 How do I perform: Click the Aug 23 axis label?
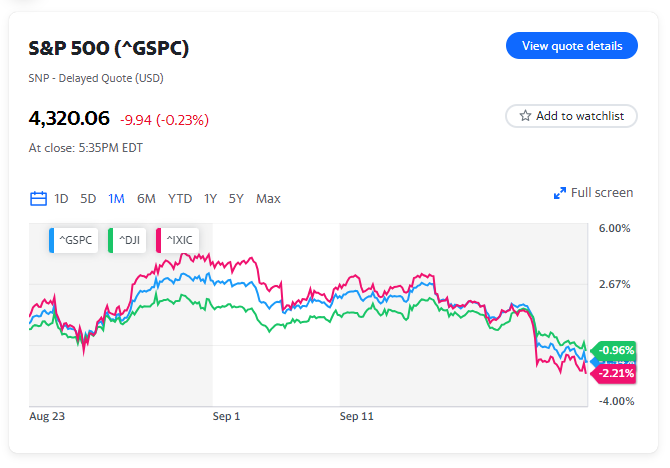pyautogui.click(x=47, y=416)
